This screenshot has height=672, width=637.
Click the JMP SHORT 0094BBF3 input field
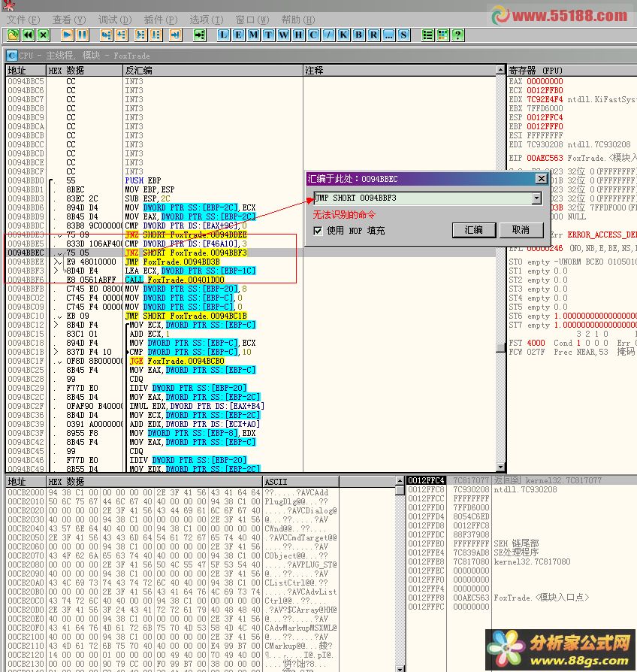423,198
